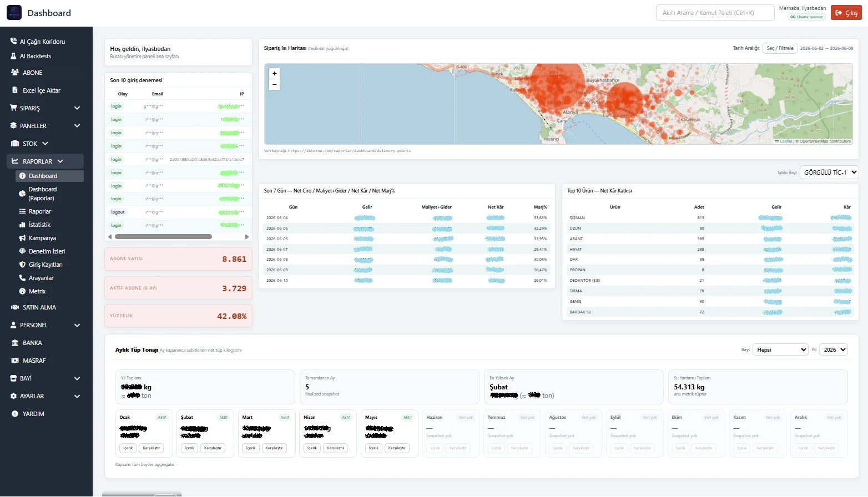Click the AI Backtests flask icon
The image size is (868, 497).
[13, 56]
